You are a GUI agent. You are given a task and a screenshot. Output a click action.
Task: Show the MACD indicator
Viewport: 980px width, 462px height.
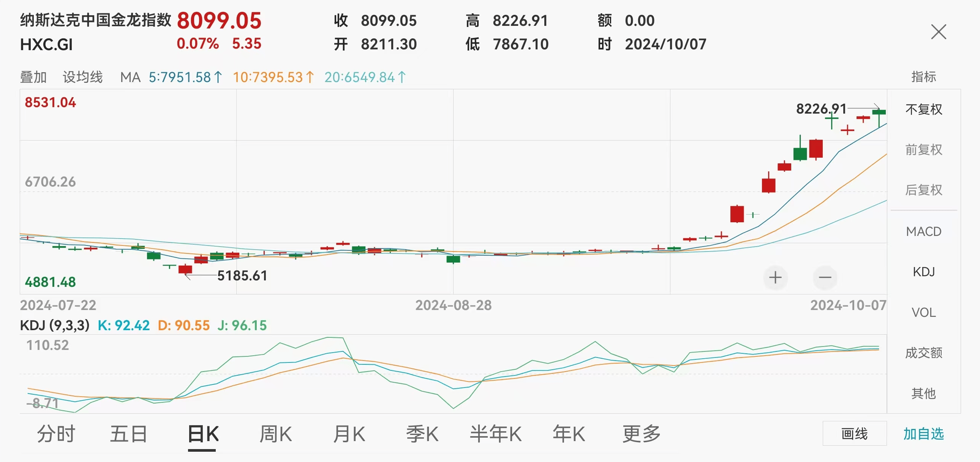[x=925, y=231]
